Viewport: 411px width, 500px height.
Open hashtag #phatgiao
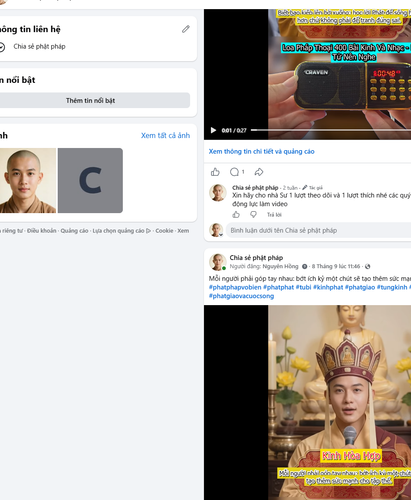click(x=360, y=287)
